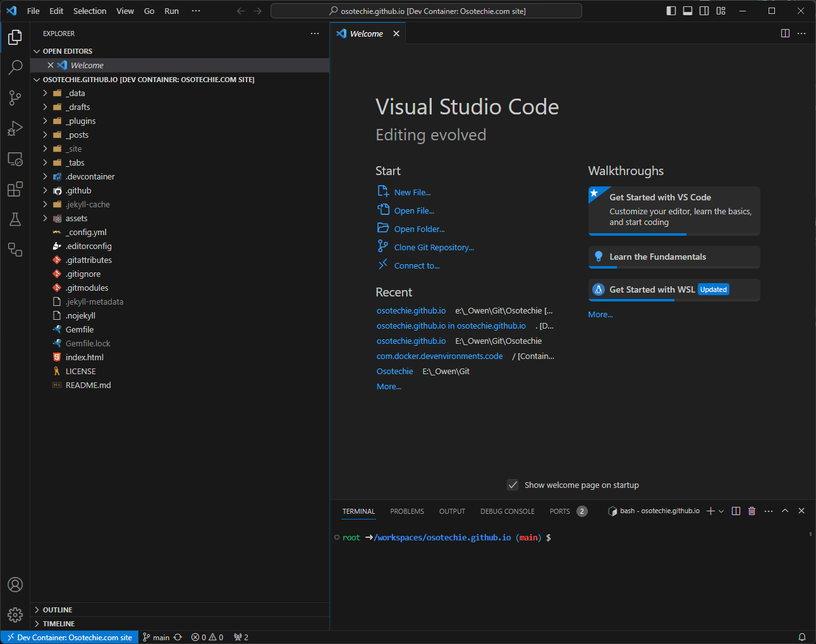
Task: Uncheck Show welcome page on startup
Action: click(513, 485)
